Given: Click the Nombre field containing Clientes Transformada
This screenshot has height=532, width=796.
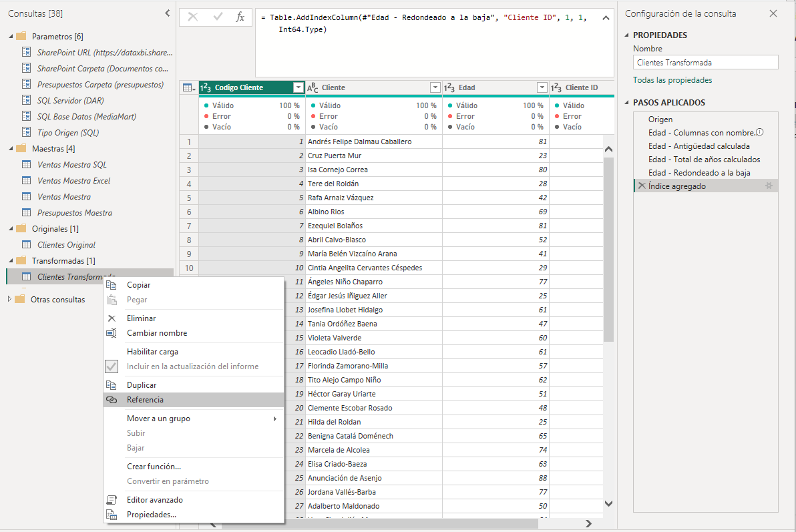Looking at the screenshot, I should [706, 63].
